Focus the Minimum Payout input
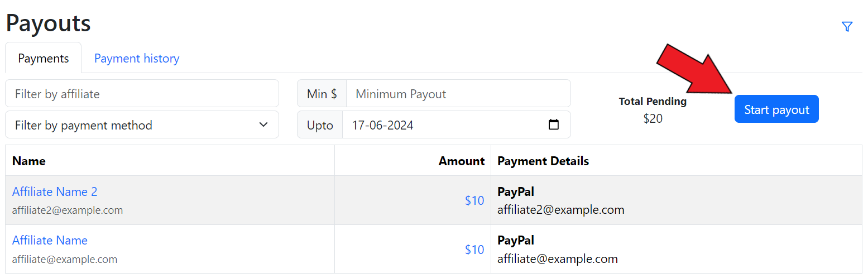The image size is (868, 278). pyautogui.click(x=458, y=94)
